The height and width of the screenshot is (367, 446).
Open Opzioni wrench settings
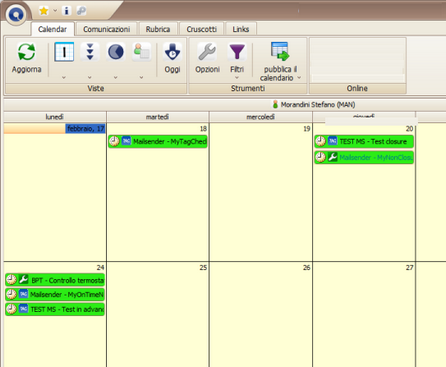pyautogui.click(x=207, y=52)
